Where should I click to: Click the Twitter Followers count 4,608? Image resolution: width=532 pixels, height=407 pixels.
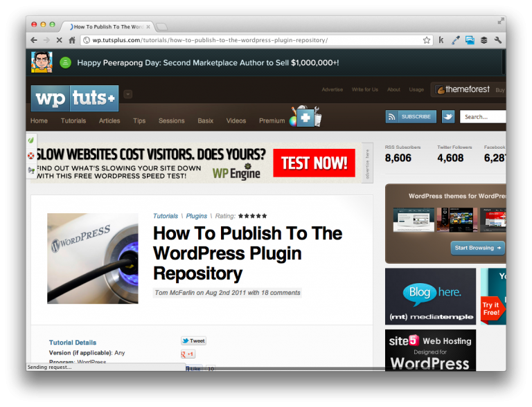click(x=450, y=158)
